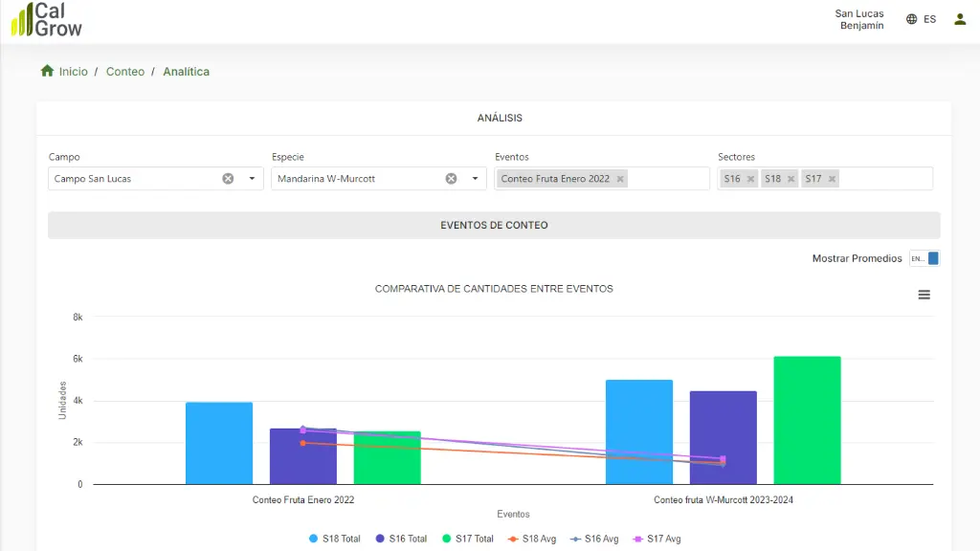The image size is (980, 551).
Task: Remove the S16 sector tag
Action: pyautogui.click(x=750, y=179)
